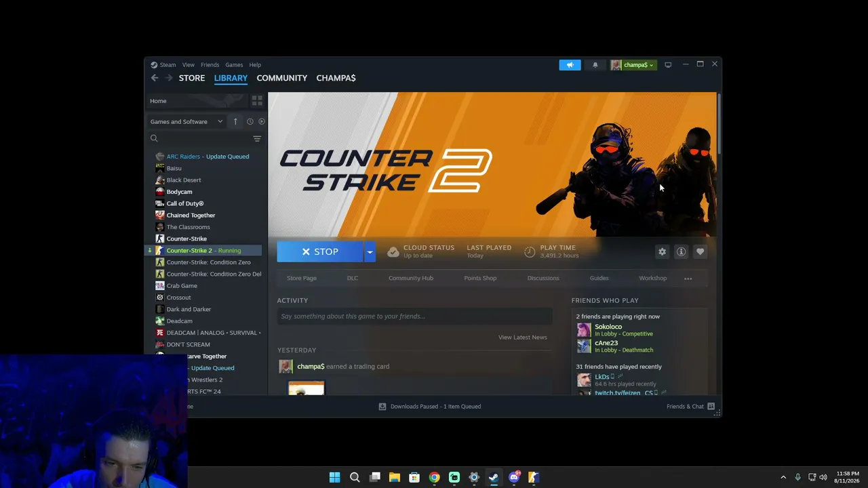Select Dark and Darker in the game list
Screen dimensions: 868x488
click(x=205, y=310)
